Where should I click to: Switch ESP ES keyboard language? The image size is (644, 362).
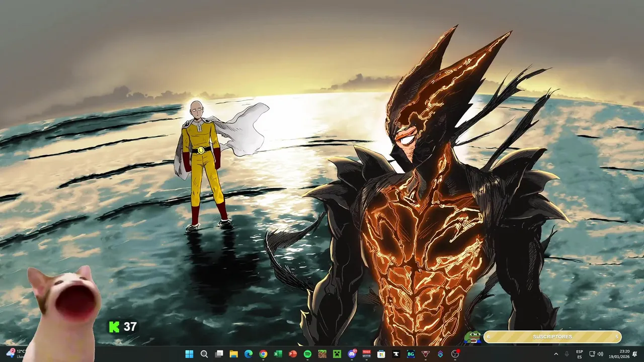(x=580, y=354)
